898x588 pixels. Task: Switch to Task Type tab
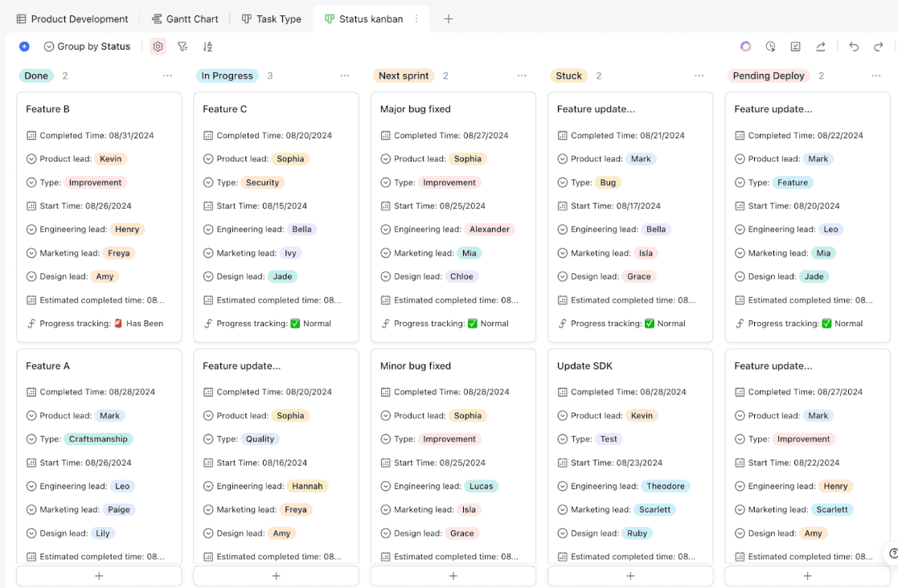[272, 18]
